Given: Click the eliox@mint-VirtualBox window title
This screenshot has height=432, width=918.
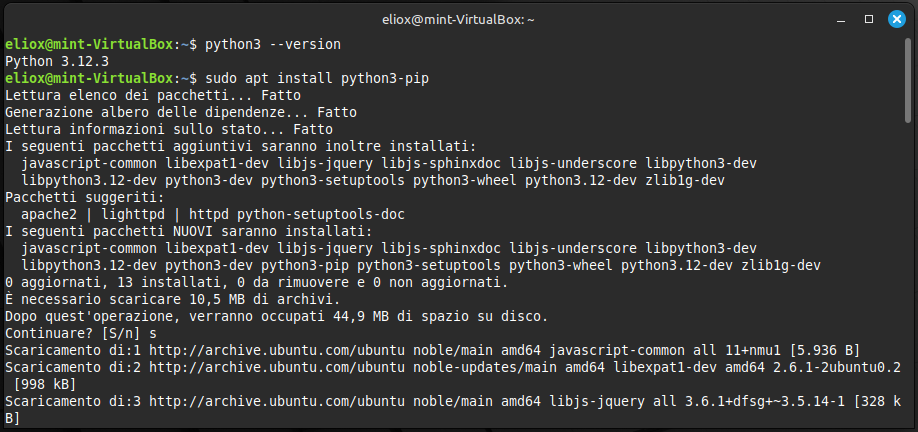Looking at the screenshot, I should [x=459, y=18].
